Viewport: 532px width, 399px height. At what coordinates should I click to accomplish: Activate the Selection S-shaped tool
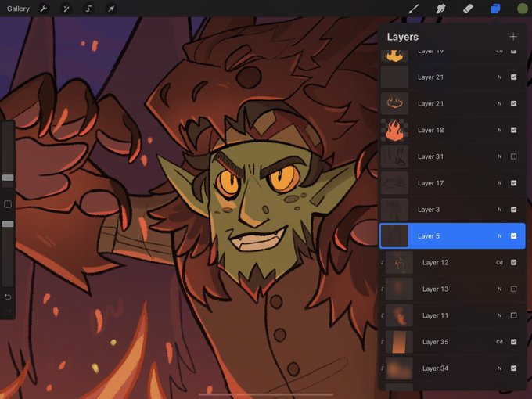88,9
